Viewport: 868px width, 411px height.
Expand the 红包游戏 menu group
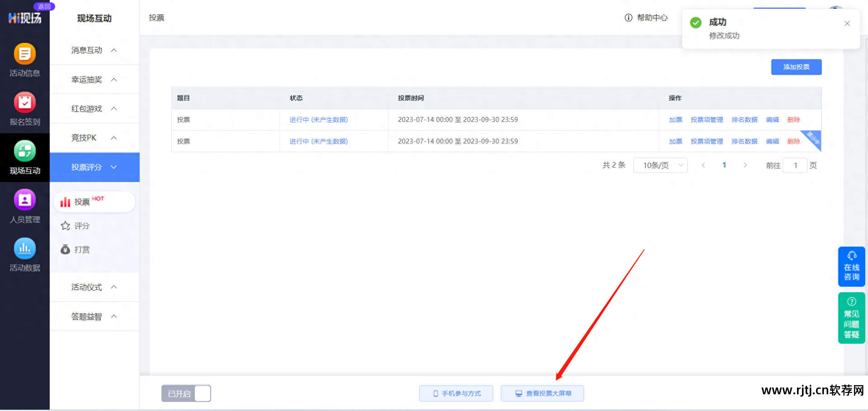[94, 108]
